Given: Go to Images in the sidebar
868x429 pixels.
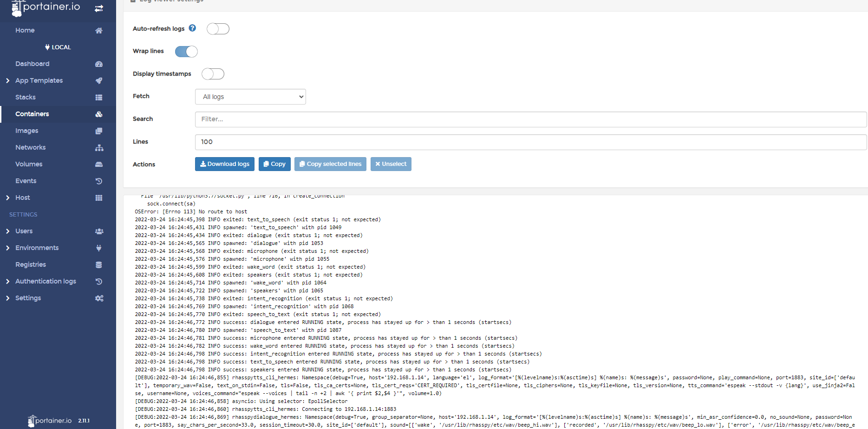Looking at the screenshot, I should [27, 131].
